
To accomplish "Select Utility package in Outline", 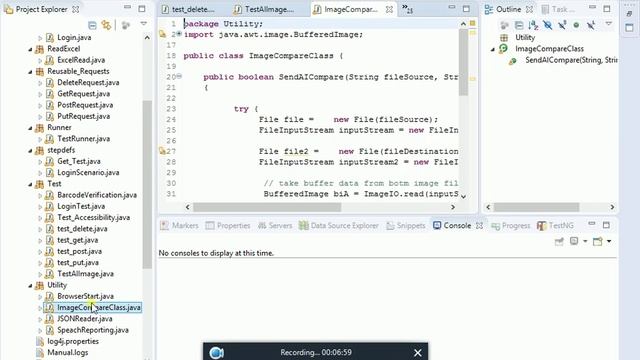I will pos(524,38).
